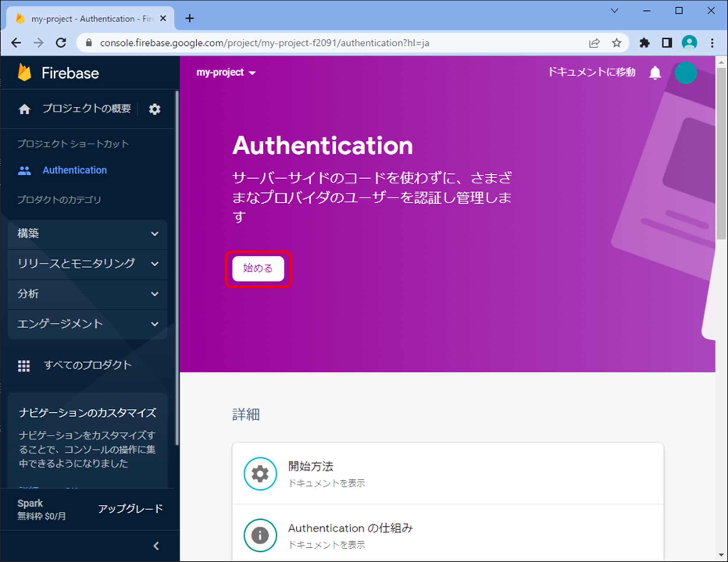
Task: Open Chrome profile avatar in toolbar
Action: tap(689, 43)
